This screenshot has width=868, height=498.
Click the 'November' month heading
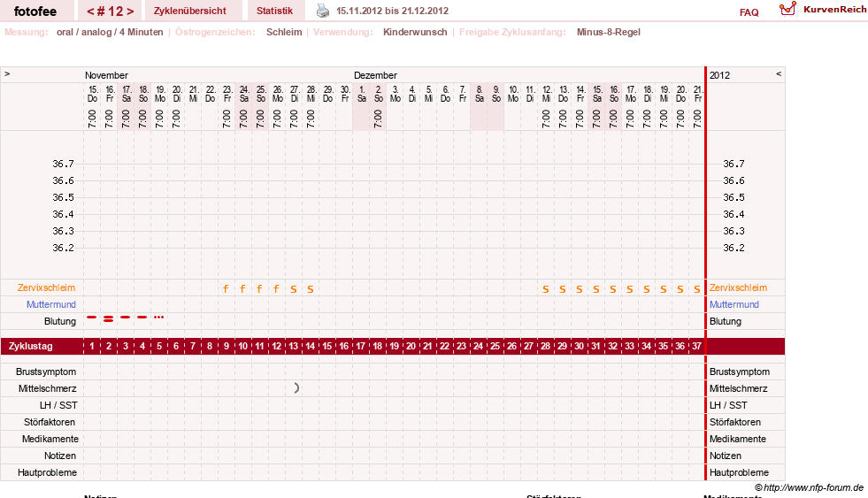click(106, 75)
